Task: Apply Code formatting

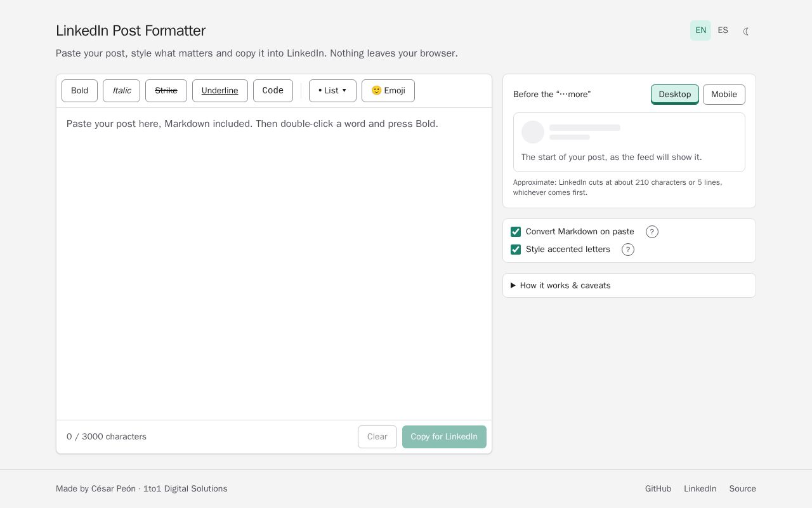Action: [273, 91]
